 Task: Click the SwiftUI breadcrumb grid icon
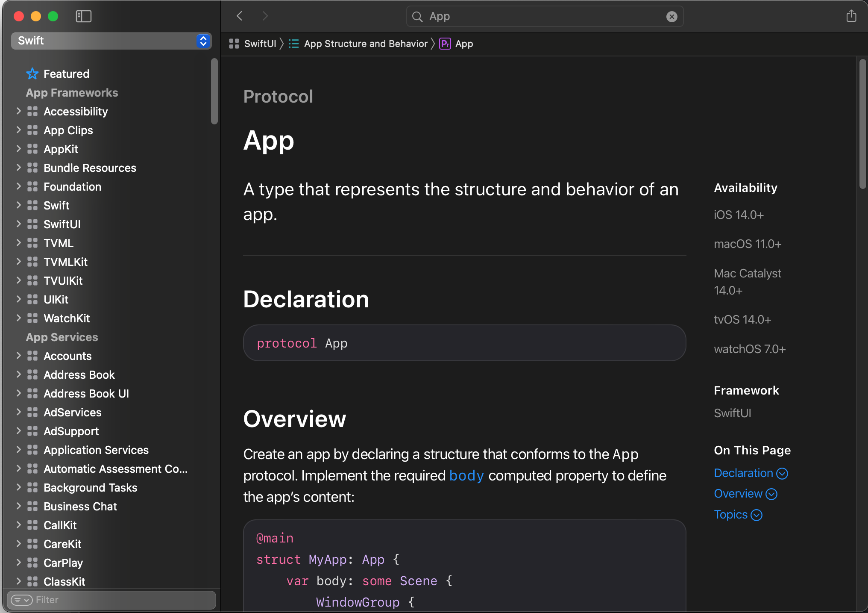(234, 44)
